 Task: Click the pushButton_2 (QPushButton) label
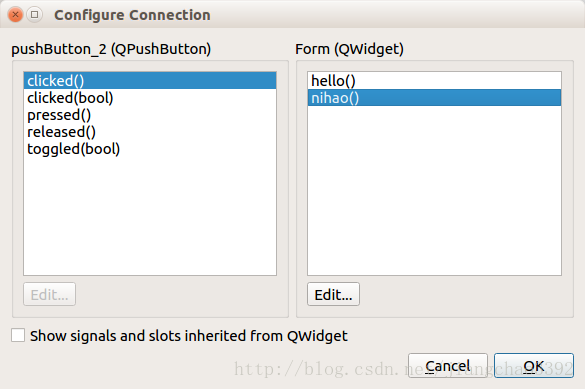111,49
